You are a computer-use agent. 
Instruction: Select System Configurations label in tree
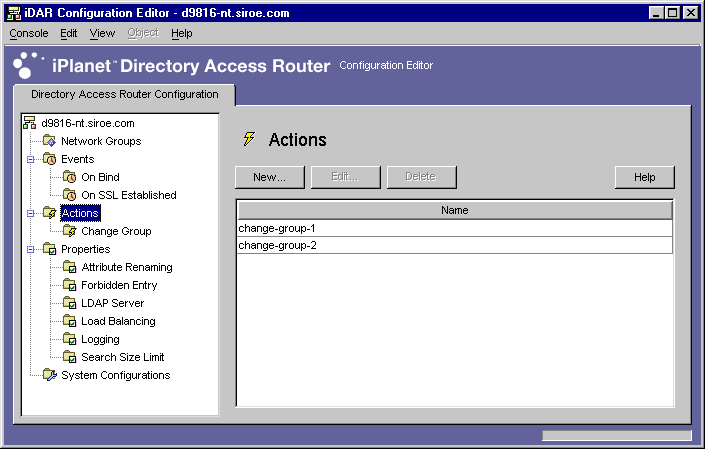[116, 375]
